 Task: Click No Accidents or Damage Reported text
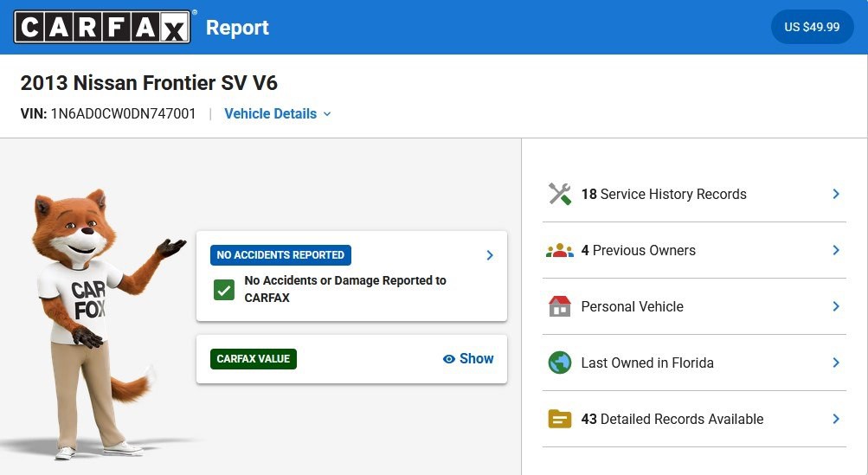[x=345, y=289]
